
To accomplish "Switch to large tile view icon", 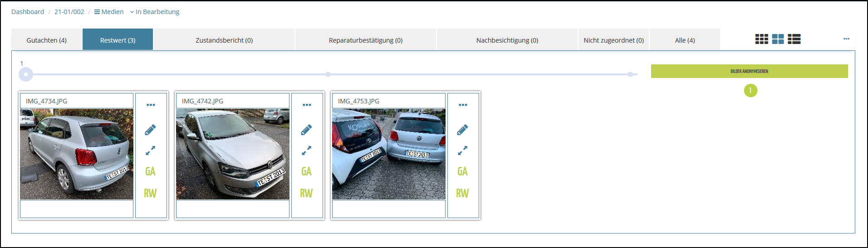I will pos(778,39).
